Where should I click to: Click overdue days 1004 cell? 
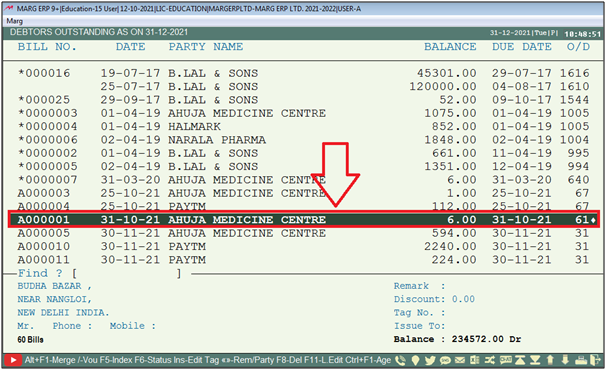(x=574, y=140)
